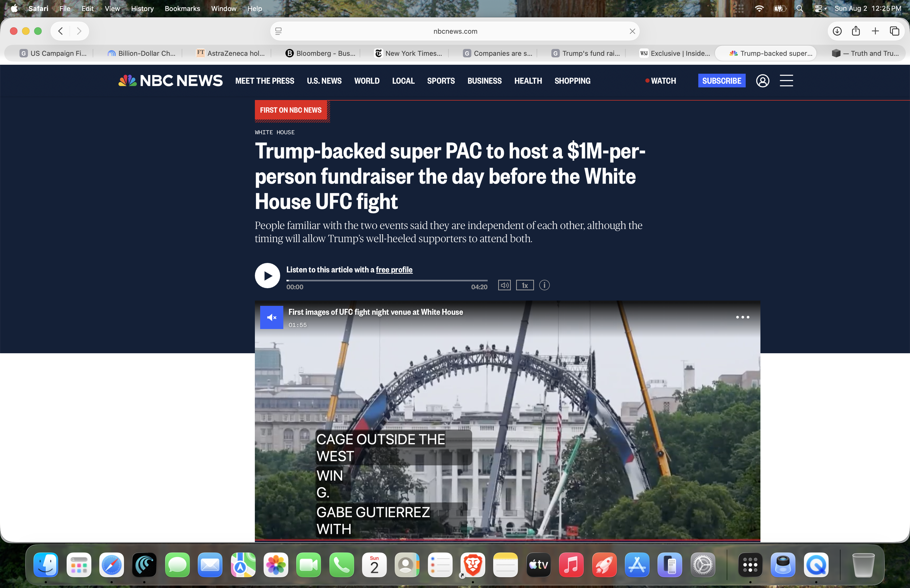The image size is (910, 588).
Task: Open Music app from the Dock
Action: [x=571, y=565]
